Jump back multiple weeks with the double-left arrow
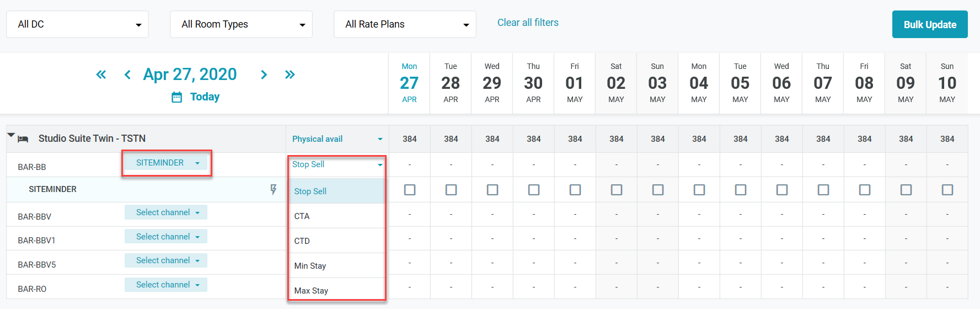This screenshot has height=309, width=980. coord(101,74)
